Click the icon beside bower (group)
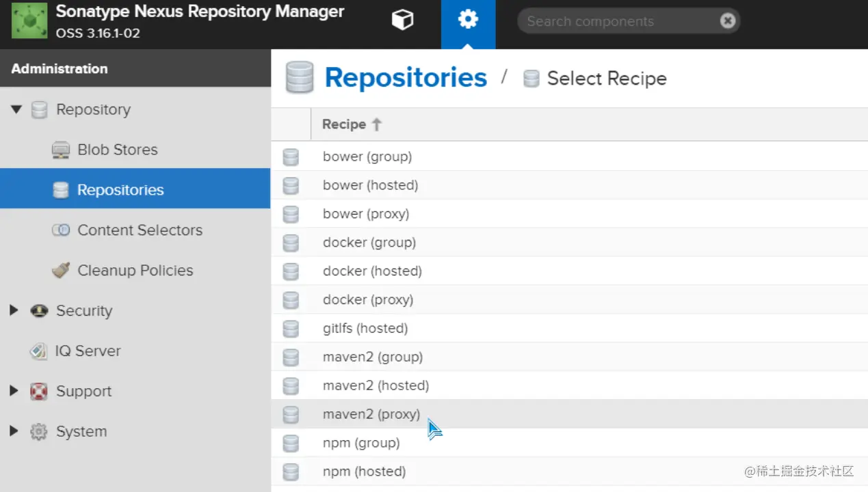Screen dimensions: 868x492 pos(291,157)
